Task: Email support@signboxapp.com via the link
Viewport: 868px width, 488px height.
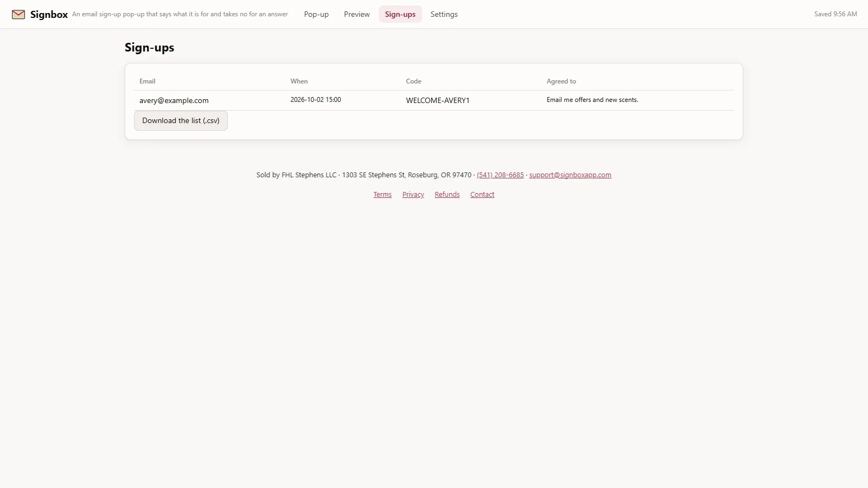Action: tap(570, 175)
